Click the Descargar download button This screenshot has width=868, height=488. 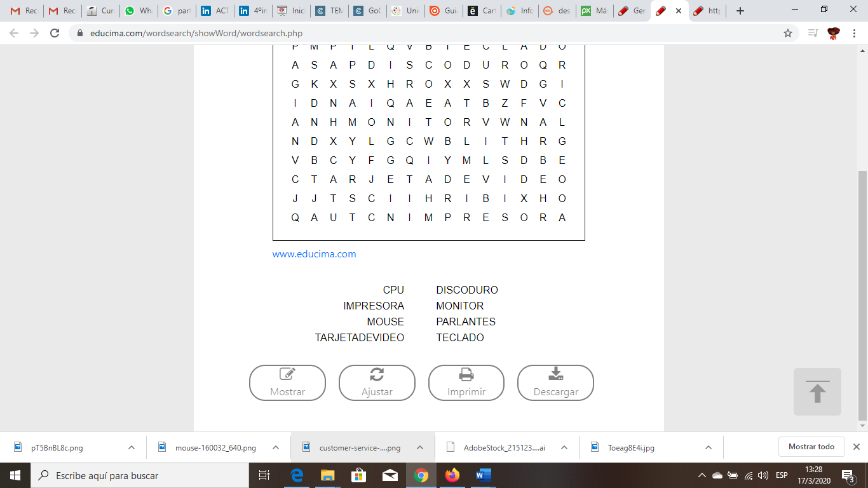556,383
